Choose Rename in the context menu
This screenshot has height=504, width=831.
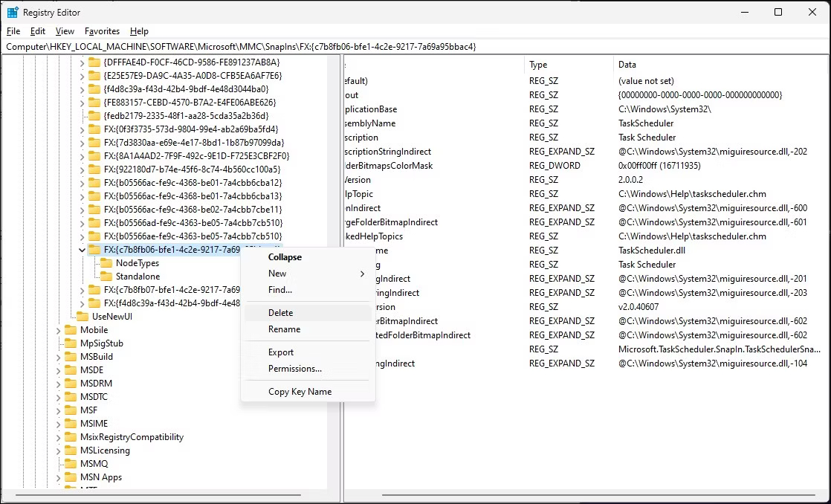coord(308,329)
